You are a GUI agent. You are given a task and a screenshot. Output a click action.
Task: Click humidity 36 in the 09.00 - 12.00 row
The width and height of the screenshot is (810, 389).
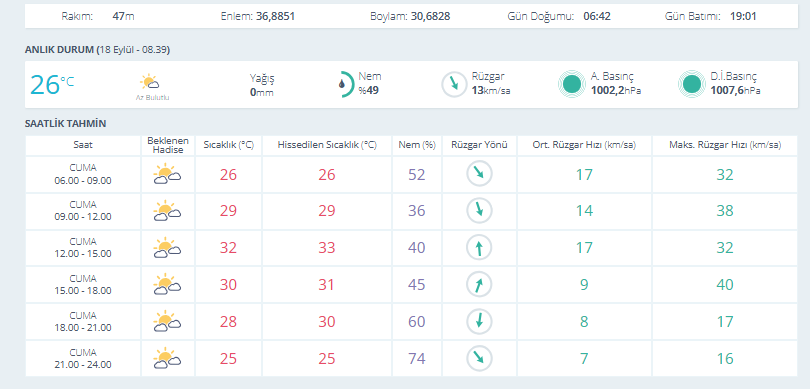point(417,211)
